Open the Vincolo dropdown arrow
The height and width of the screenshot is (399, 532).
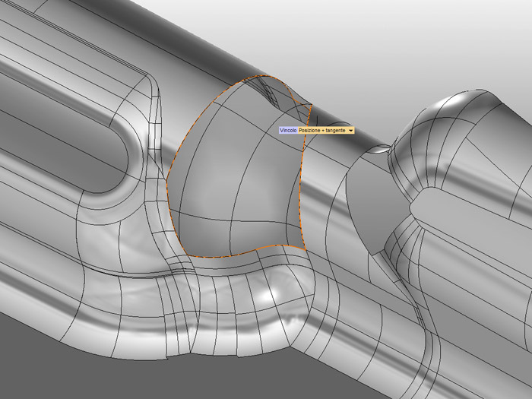point(351,131)
